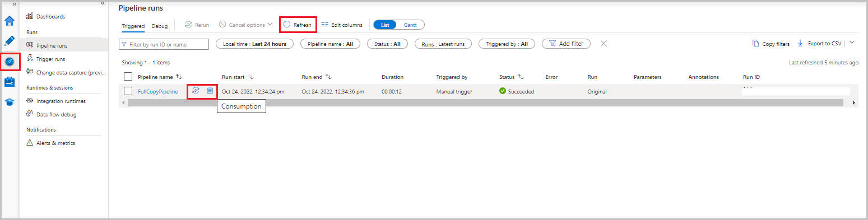Open the Local time Last 24 hours filter
Screen dimensions: 868x220
(x=254, y=44)
